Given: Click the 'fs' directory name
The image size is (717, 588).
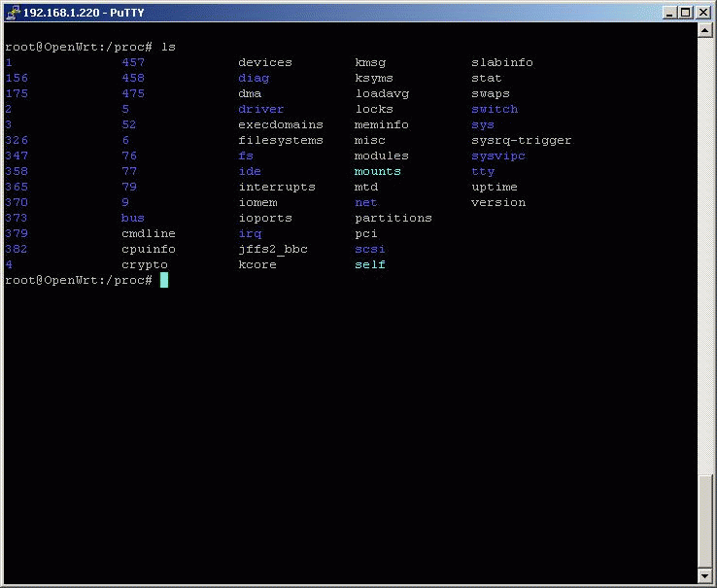Looking at the screenshot, I should tap(246, 156).
